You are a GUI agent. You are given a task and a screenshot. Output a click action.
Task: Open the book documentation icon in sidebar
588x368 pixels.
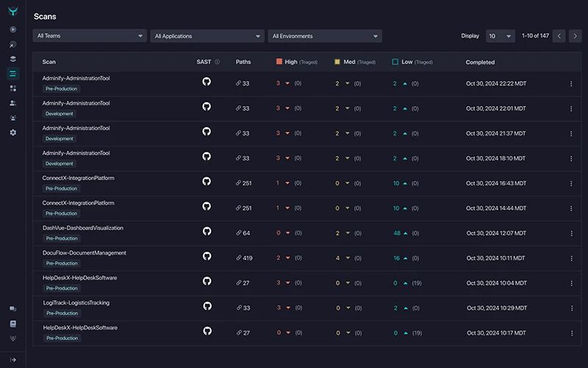(x=13, y=324)
